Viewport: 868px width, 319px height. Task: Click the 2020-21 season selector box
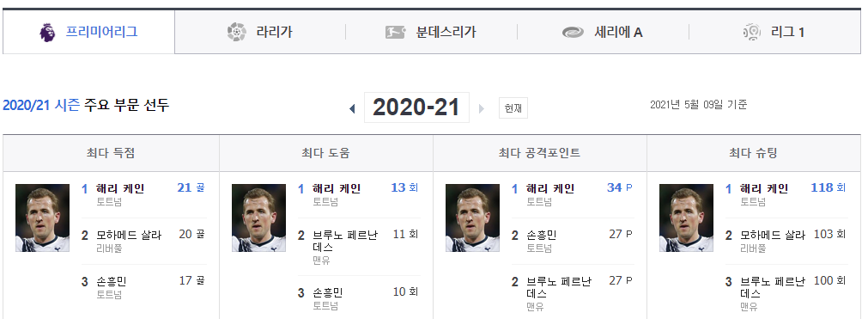click(416, 107)
